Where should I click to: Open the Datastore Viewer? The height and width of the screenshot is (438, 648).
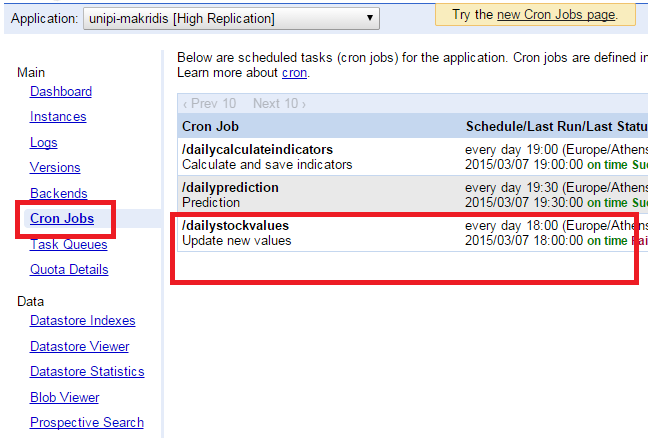79,346
